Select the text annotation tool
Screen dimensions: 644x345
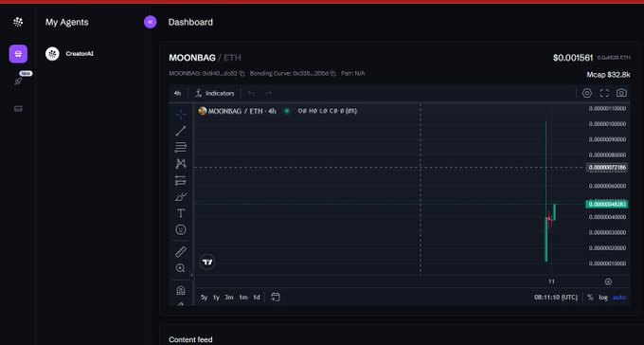181,213
